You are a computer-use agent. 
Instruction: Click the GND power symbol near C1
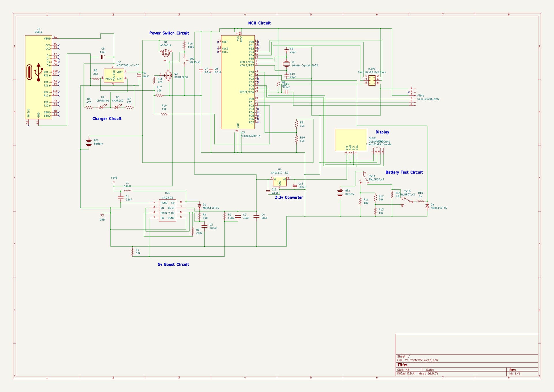click(102, 215)
